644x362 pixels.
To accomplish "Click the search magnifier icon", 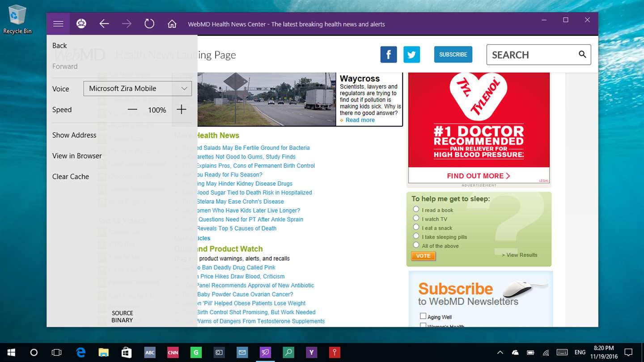I will point(582,54).
